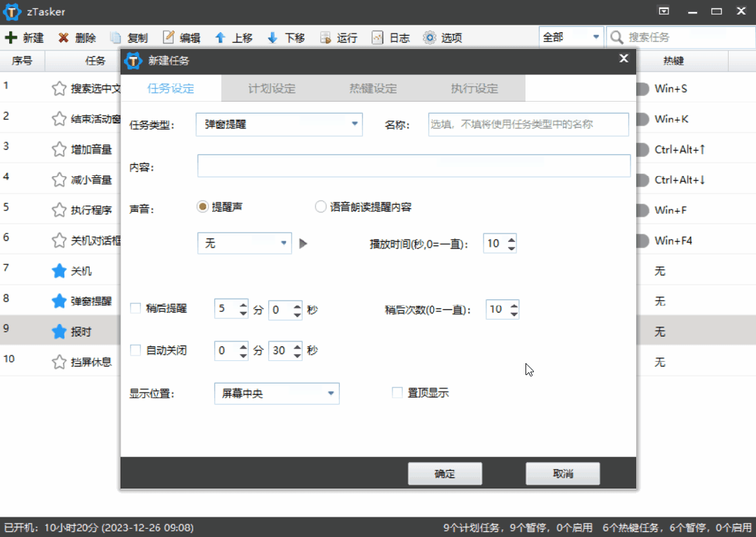Click the 新建 (New) plus icon
756x537 pixels.
click(11, 38)
